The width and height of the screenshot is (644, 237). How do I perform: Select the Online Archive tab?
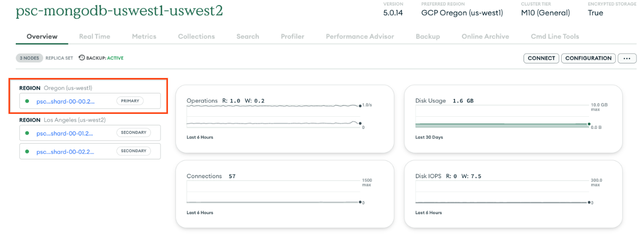tap(485, 37)
